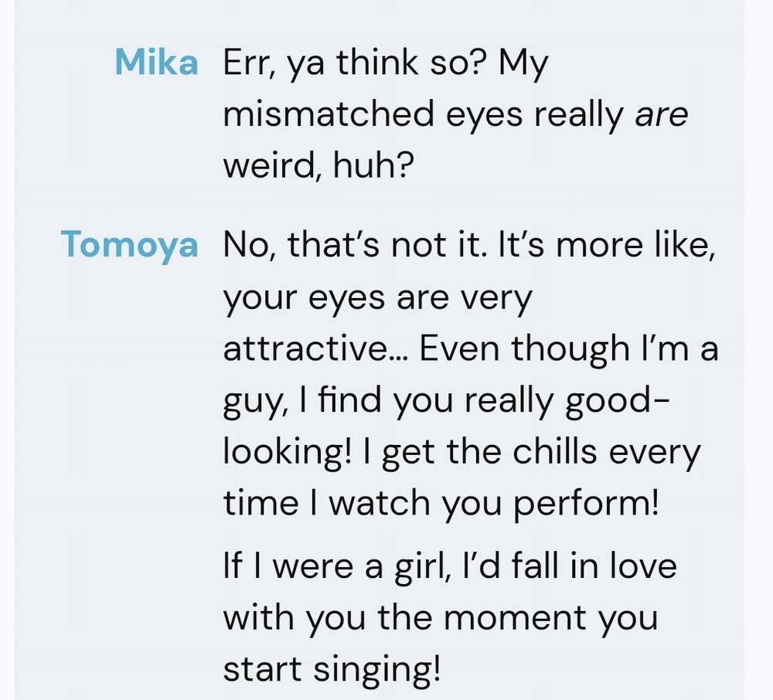Click the line "your eyes are very"
Image resolution: width=773 pixels, height=700 pixels.
[378, 297]
